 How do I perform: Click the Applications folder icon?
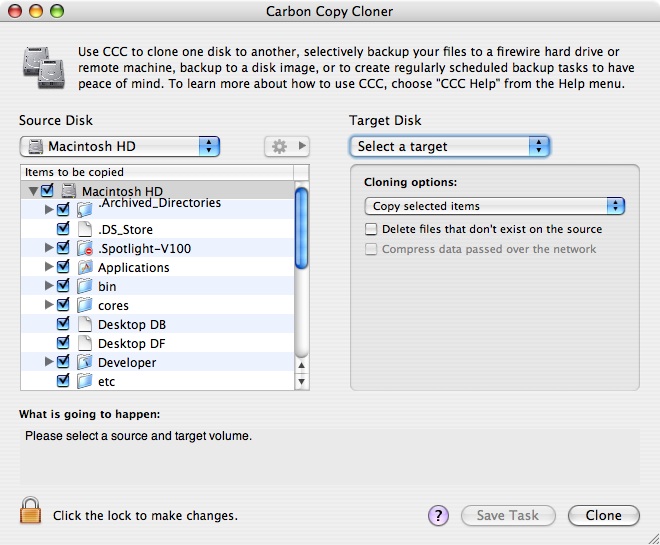(x=85, y=268)
